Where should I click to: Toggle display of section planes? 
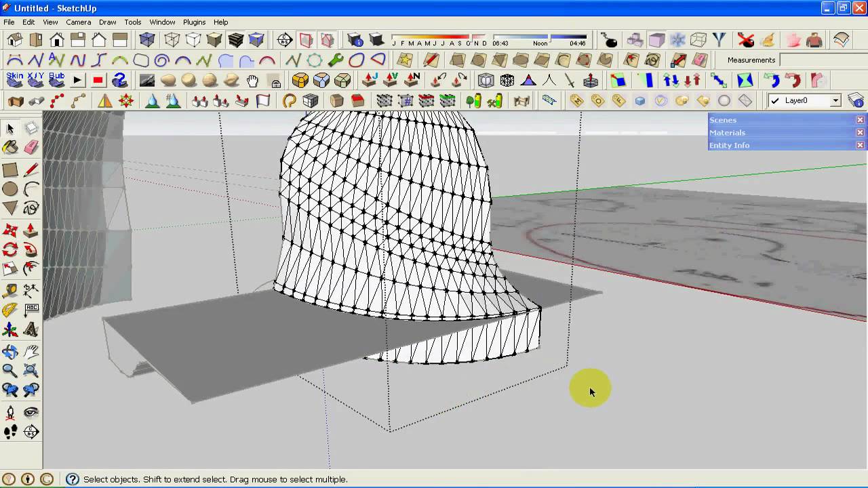pyautogui.click(x=307, y=40)
